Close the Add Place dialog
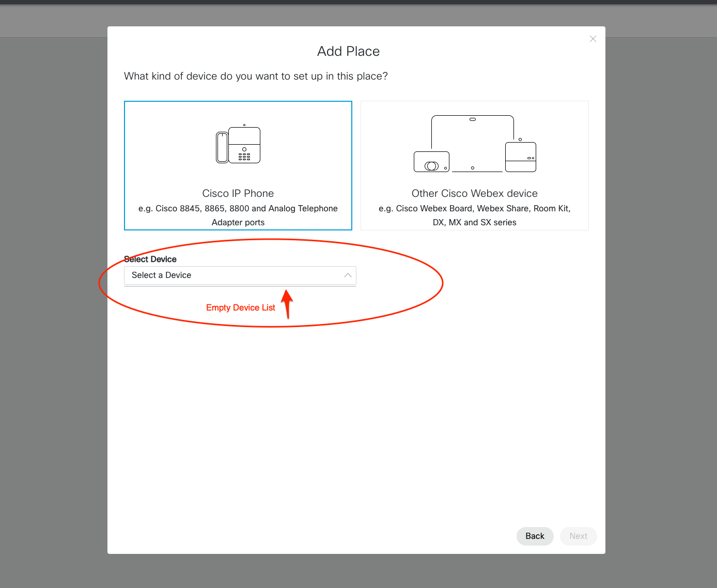The height and width of the screenshot is (588, 717). tap(593, 39)
